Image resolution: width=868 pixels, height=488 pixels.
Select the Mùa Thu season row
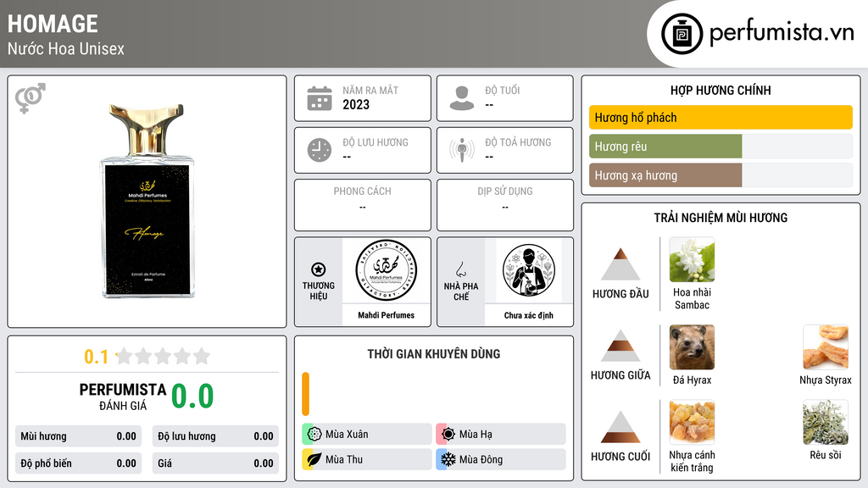point(367,459)
